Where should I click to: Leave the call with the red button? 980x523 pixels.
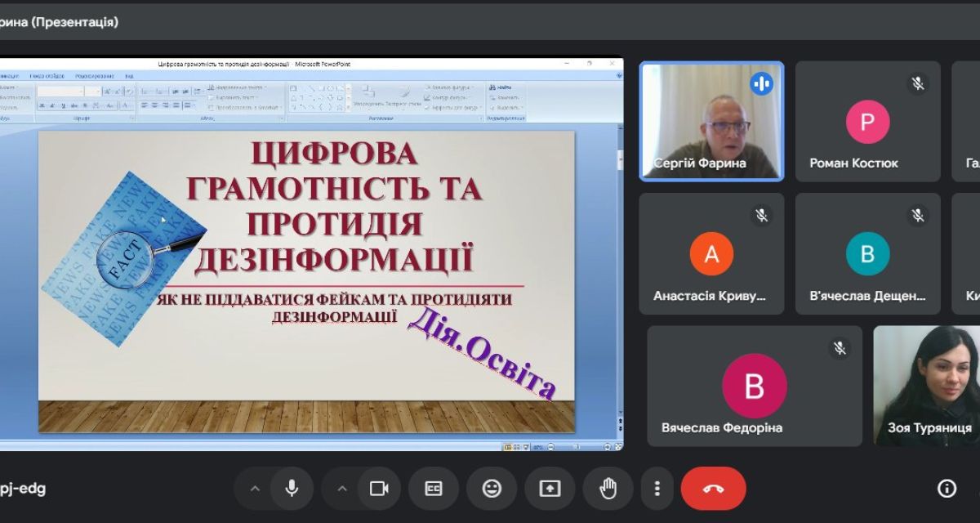click(713, 489)
